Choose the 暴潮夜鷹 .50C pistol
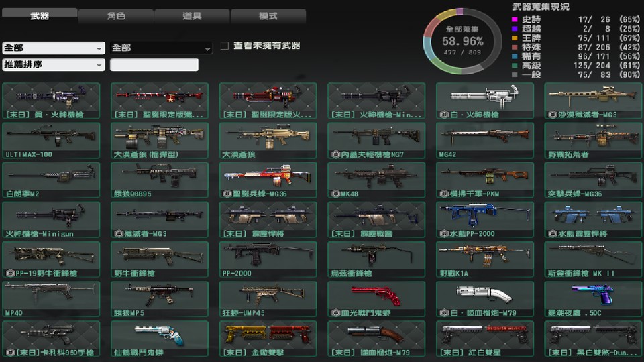 593,298
